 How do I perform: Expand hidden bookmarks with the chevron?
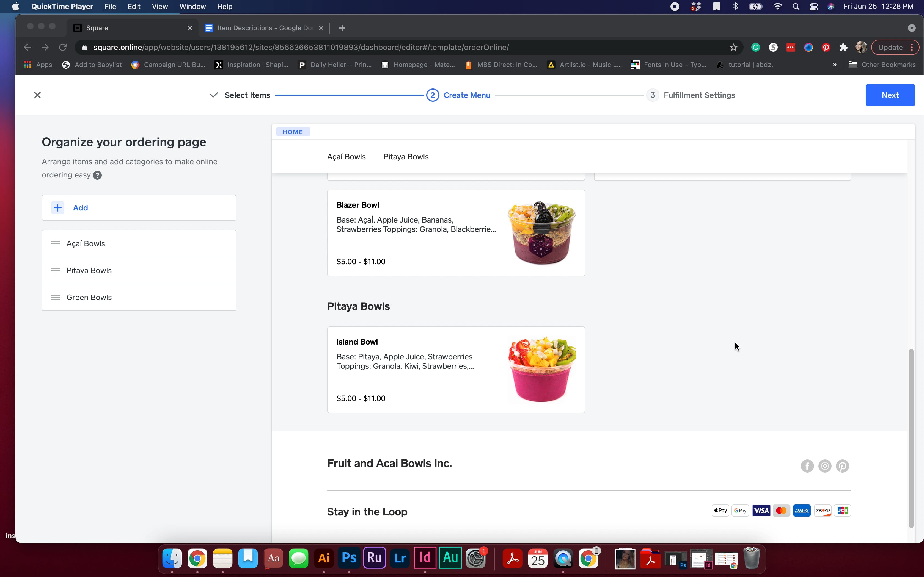tap(835, 65)
